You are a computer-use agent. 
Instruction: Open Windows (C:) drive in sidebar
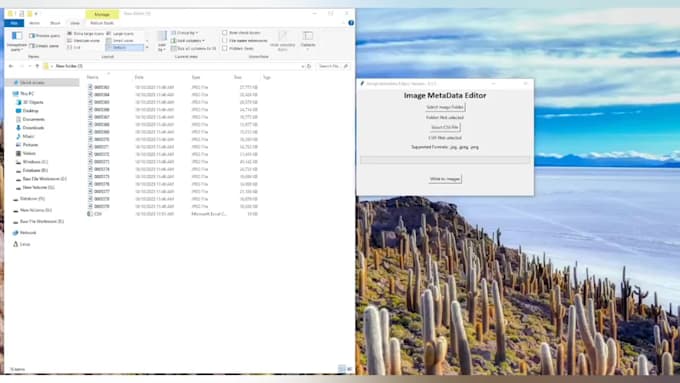tap(32, 161)
